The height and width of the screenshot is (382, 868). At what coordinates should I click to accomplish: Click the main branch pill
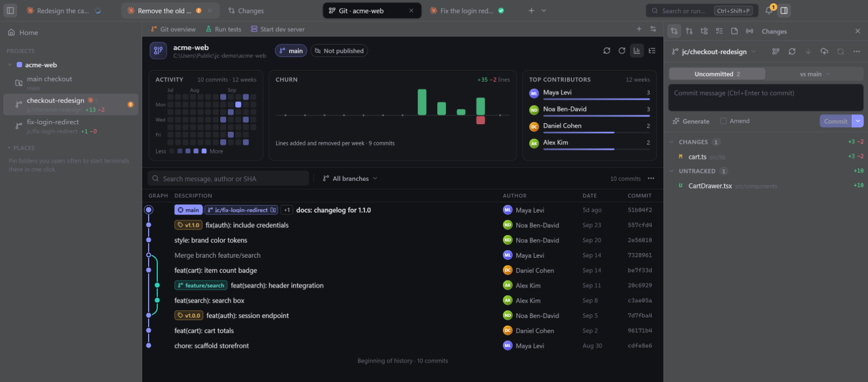[291, 50]
